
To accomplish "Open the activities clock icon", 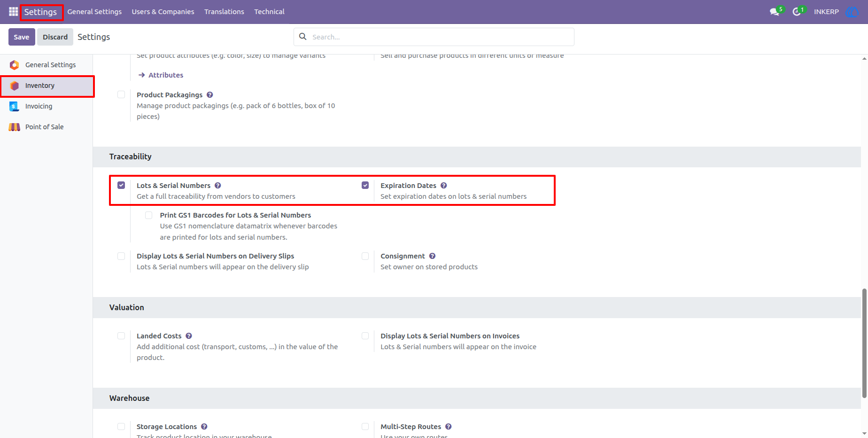I will click(797, 12).
